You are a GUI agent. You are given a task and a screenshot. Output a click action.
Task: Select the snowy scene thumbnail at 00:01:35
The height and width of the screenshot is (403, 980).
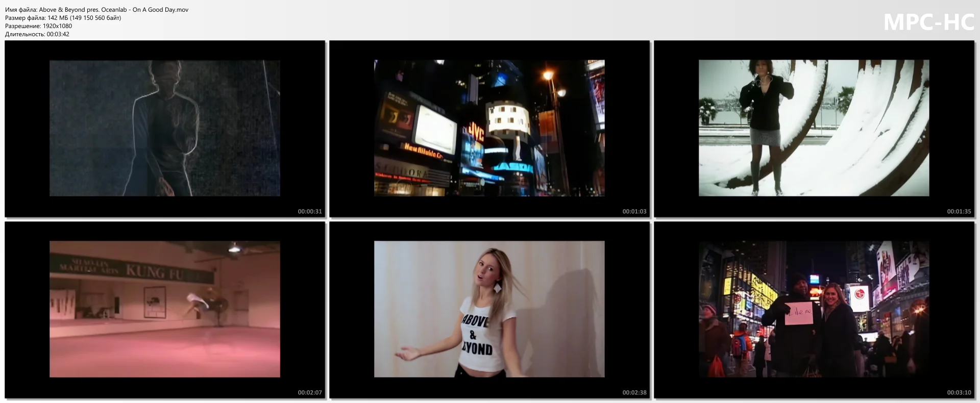(814, 129)
